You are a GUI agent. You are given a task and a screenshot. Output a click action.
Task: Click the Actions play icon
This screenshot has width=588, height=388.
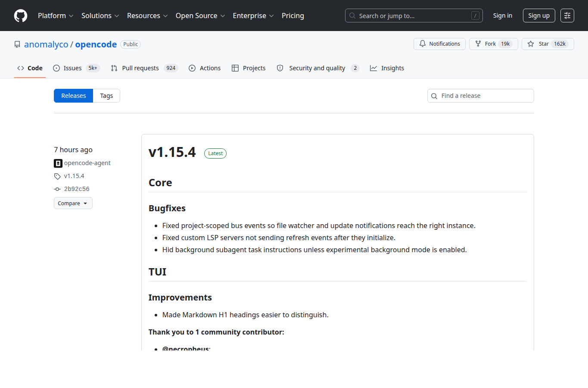coord(192,68)
